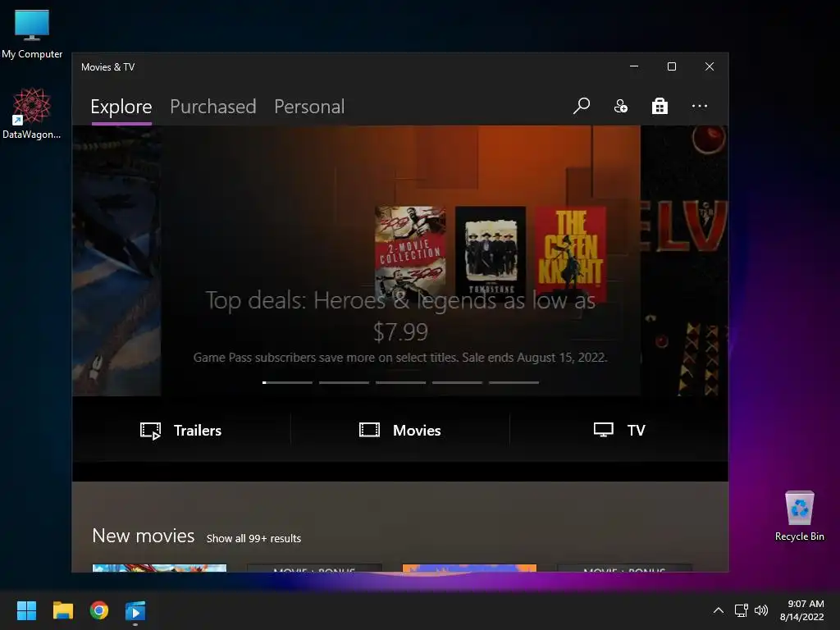Select the second carousel page indicator
Screen dimensions: 840x630
pyautogui.click(x=344, y=382)
